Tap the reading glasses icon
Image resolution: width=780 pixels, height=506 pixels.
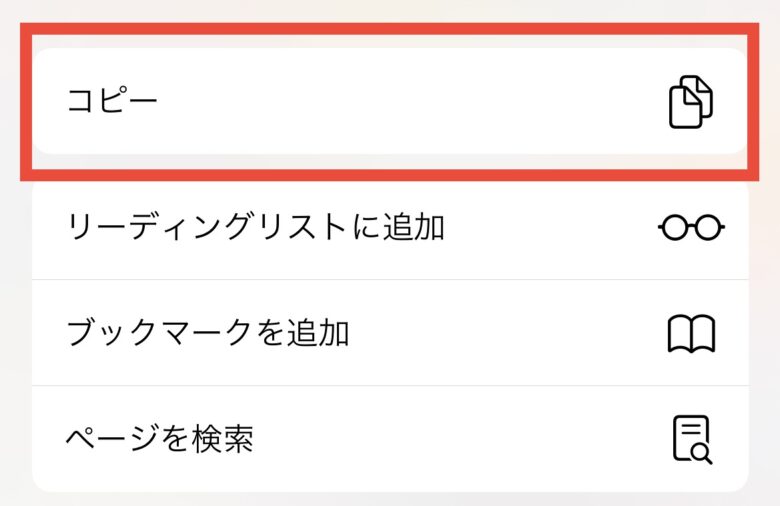point(691,227)
